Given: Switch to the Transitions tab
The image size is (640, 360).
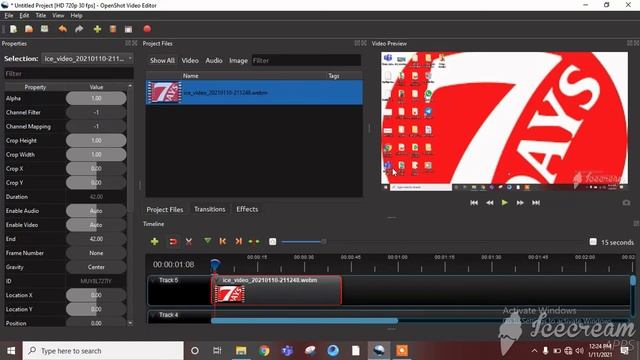Looking at the screenshot, I should [x=209, y=209].
